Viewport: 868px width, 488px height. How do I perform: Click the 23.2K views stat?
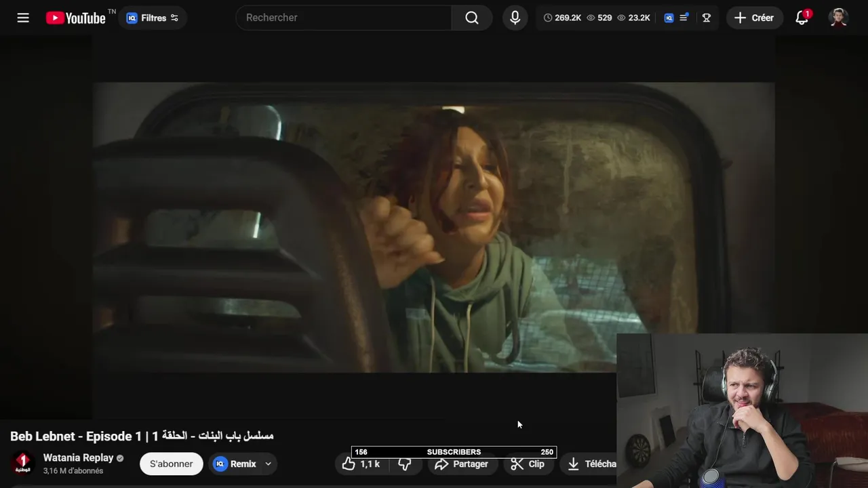tap(634, 18)
